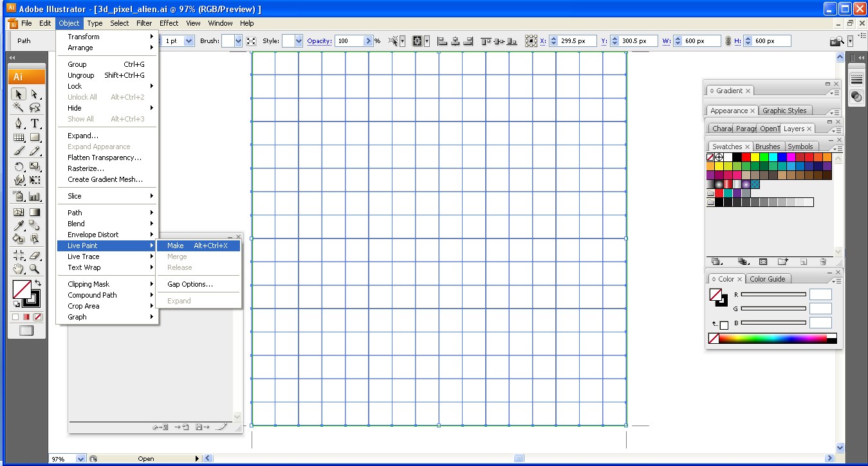Select the Eraser tool
Image resolution: width=868 pixels, height=466 pixels.
tap(35, 255)
